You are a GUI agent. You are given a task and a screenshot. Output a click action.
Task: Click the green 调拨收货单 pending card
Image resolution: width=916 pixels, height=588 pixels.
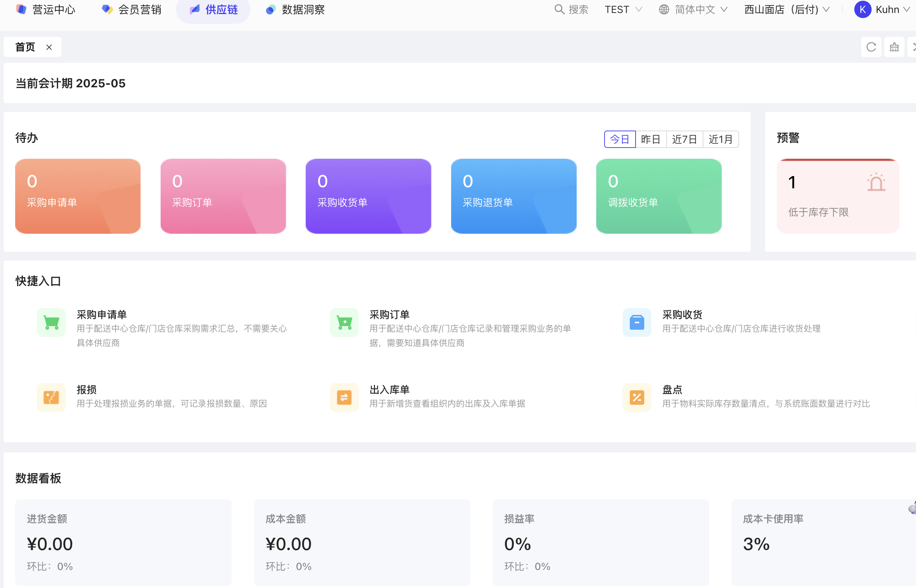click(x=659, y=196)
